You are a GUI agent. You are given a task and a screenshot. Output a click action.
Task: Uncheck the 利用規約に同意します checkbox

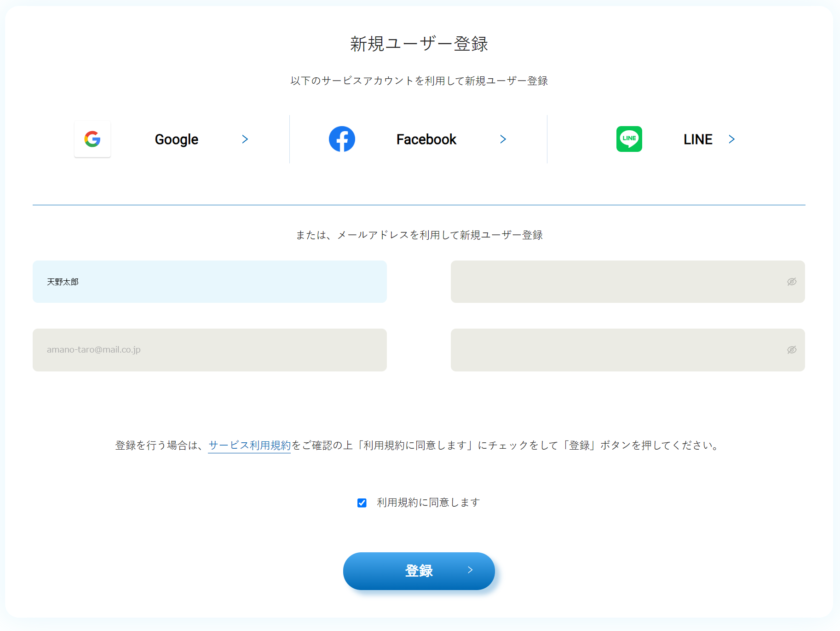[362, 503]
